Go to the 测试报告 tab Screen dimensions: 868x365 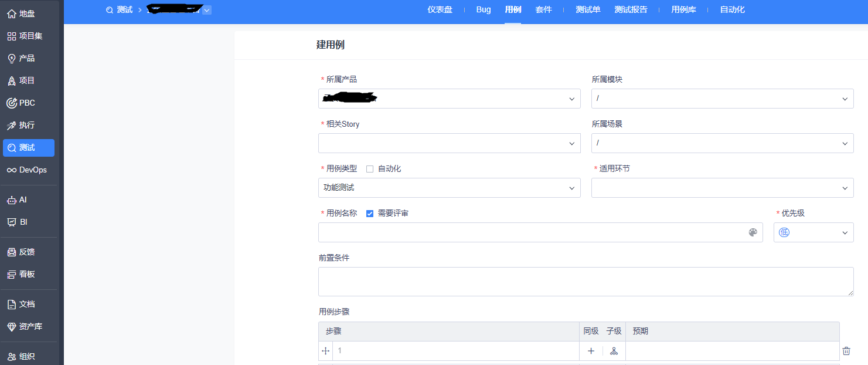coord(631,10)
